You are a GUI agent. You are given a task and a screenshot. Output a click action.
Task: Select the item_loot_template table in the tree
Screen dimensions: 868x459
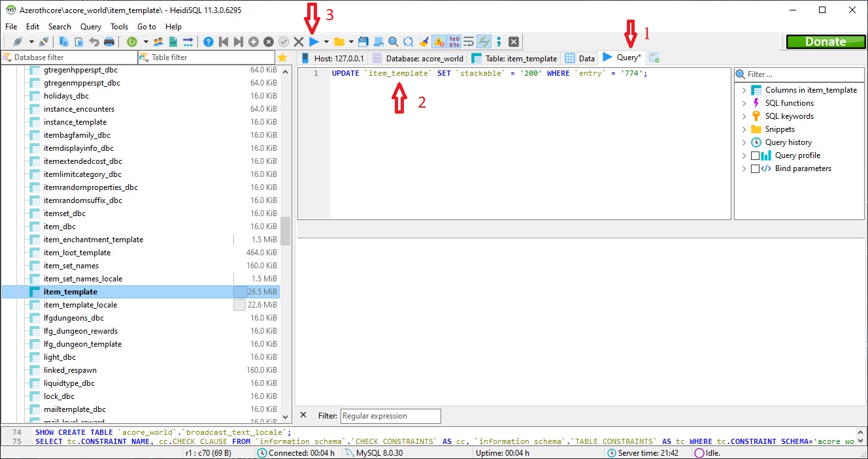pyautogui.click(x=77, y=253)
